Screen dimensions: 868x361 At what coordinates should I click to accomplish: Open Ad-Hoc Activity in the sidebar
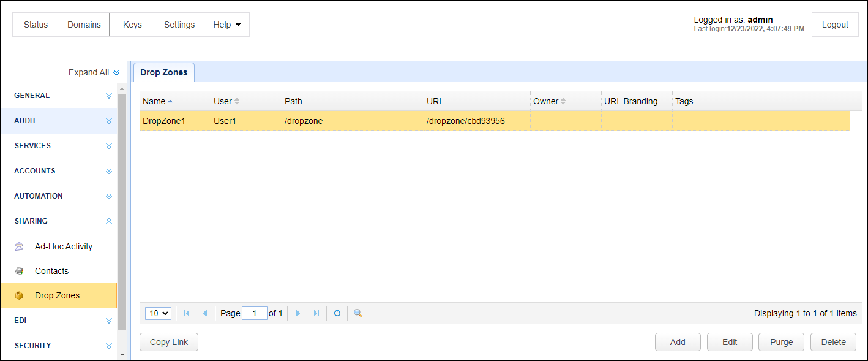pos(63,246)
